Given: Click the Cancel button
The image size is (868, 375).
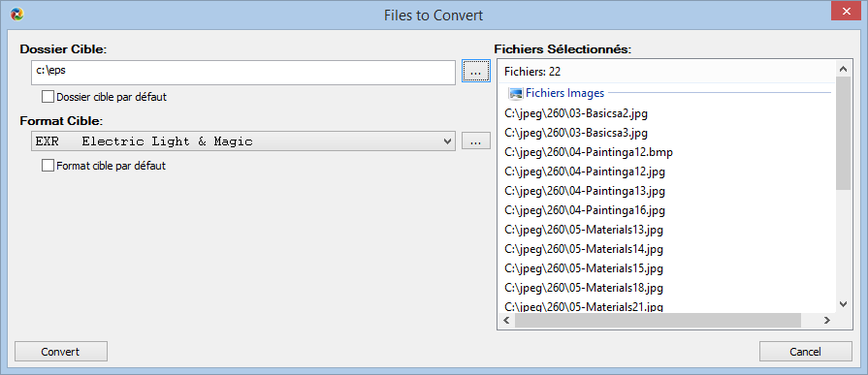Looking at the screenshot, I should coord(806,352).
